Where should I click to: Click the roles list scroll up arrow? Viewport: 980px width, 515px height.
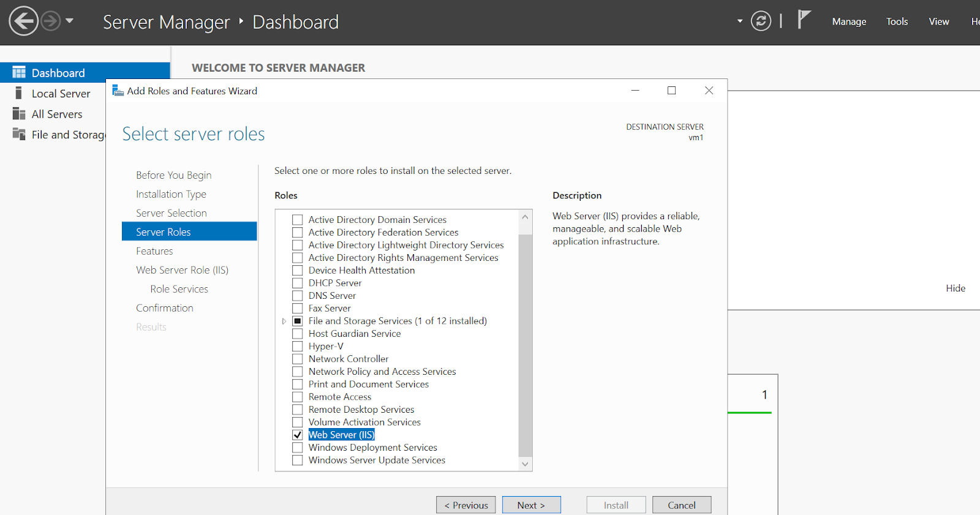pyautogui.click(x=525, y=217)
